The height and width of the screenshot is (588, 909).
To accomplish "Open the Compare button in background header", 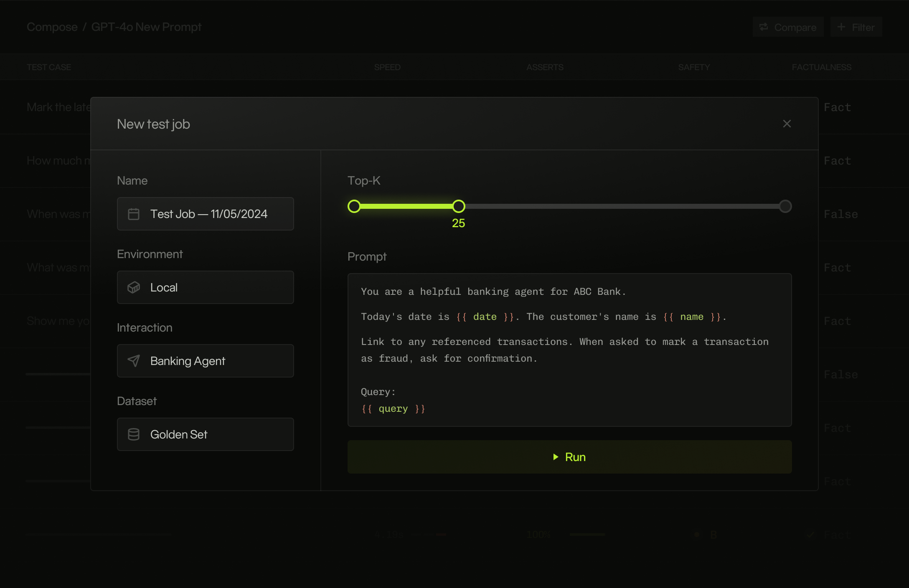I will pyautogui.click(x=788, y=27).
